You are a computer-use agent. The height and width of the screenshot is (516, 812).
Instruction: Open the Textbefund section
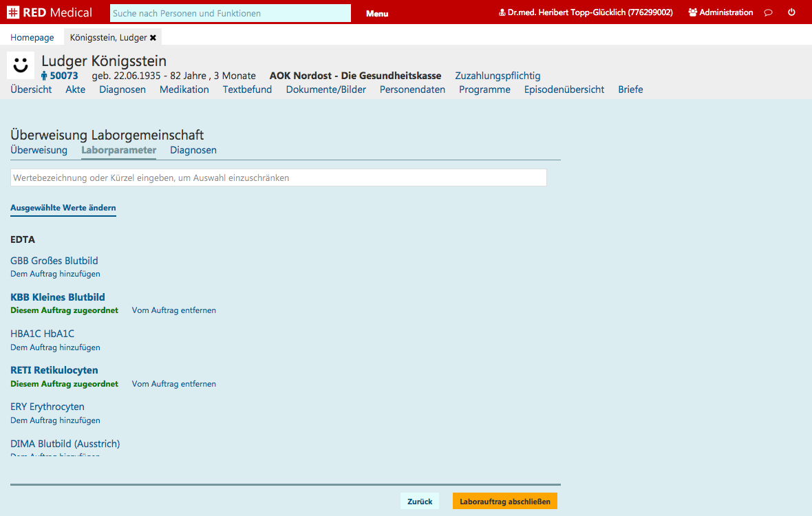click(x=248, y=89)
